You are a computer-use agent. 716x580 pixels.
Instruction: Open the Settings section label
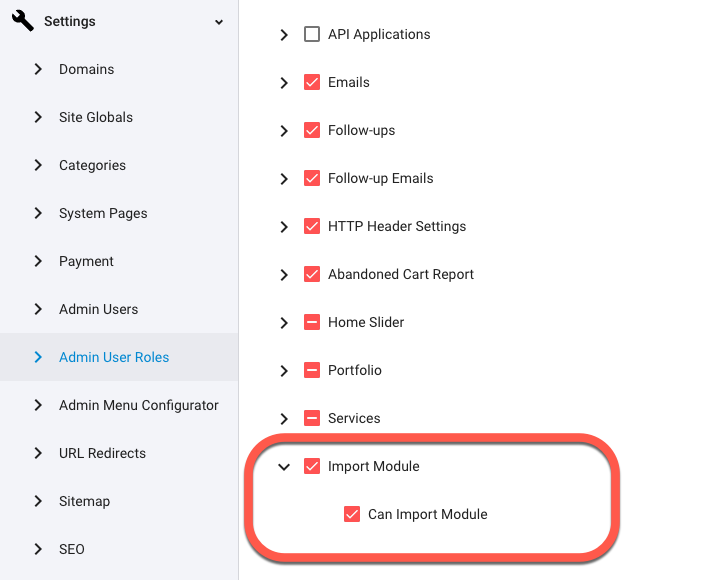click(70, 21)
